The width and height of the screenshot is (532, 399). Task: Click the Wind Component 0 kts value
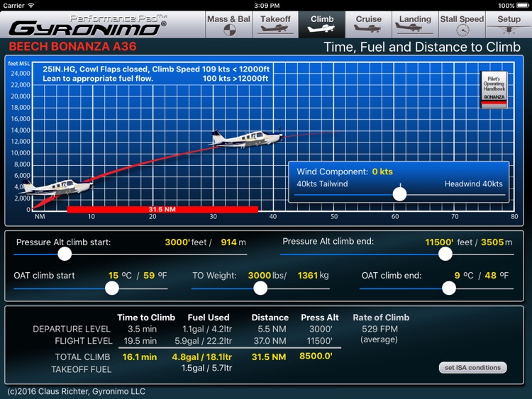point(382,172)
